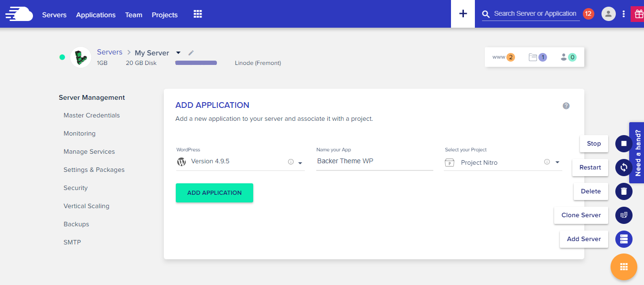The height and width of the screenshot is (285, 644).
Task: Click the My Server avatar image
Action: pos(81,57)
